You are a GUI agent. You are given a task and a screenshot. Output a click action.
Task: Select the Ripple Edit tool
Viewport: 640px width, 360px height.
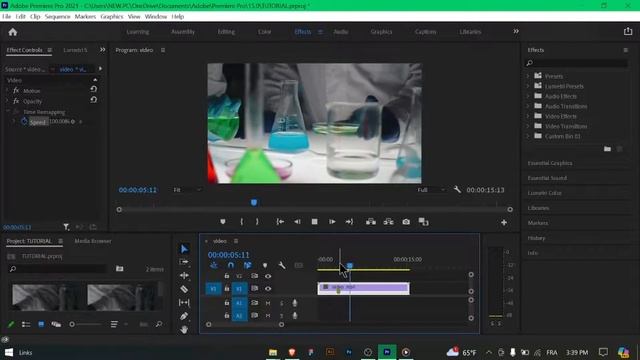[184, 276]
